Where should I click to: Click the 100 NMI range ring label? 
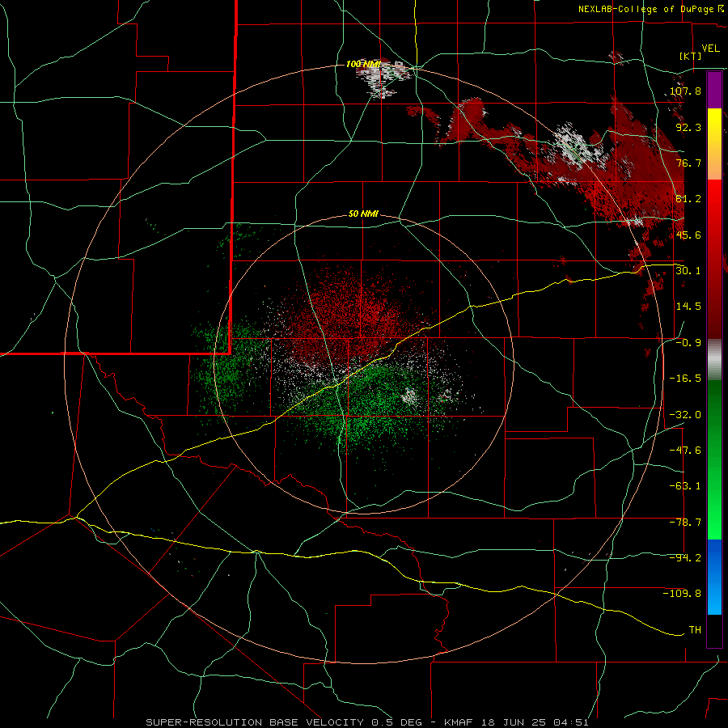(363, 64)
